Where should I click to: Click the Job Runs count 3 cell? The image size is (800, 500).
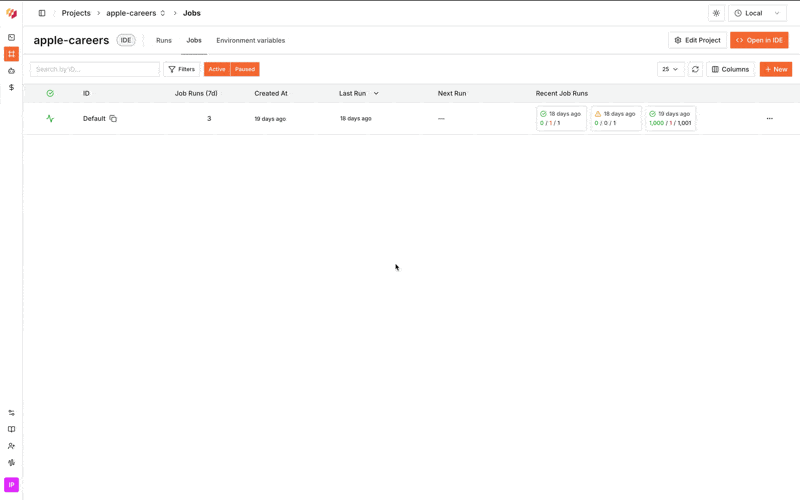pyautogui.click(x=209, y=118)
